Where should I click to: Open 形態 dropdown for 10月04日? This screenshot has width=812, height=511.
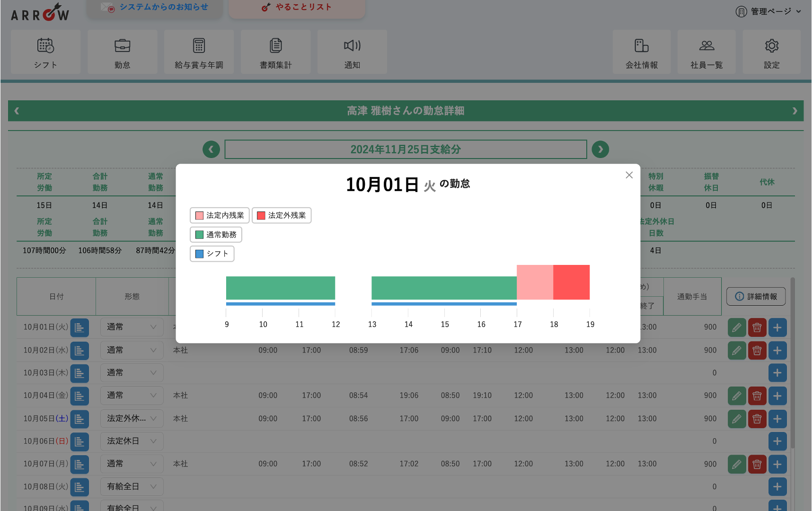tap(132, 396)
